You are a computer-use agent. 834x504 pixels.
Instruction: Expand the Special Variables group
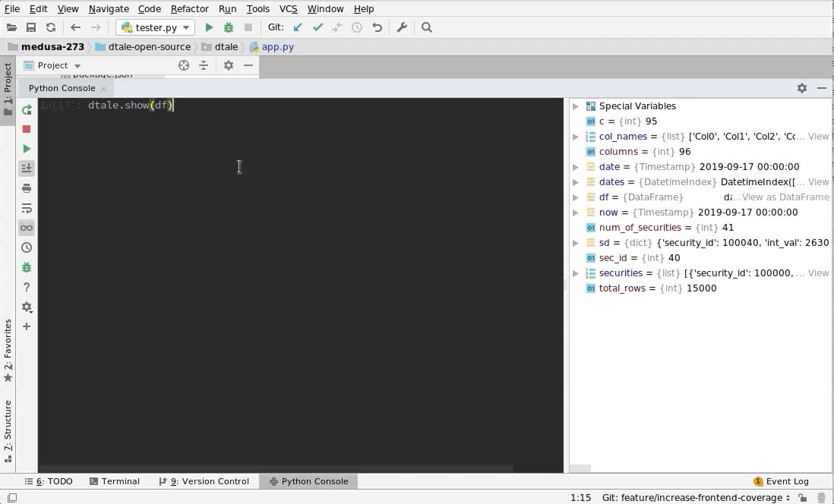pyautogui.click(x=576, y=106)
